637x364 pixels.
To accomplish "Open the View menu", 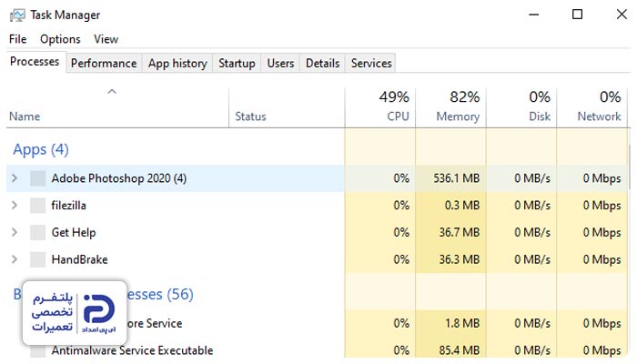I will (x=106, y=39).
